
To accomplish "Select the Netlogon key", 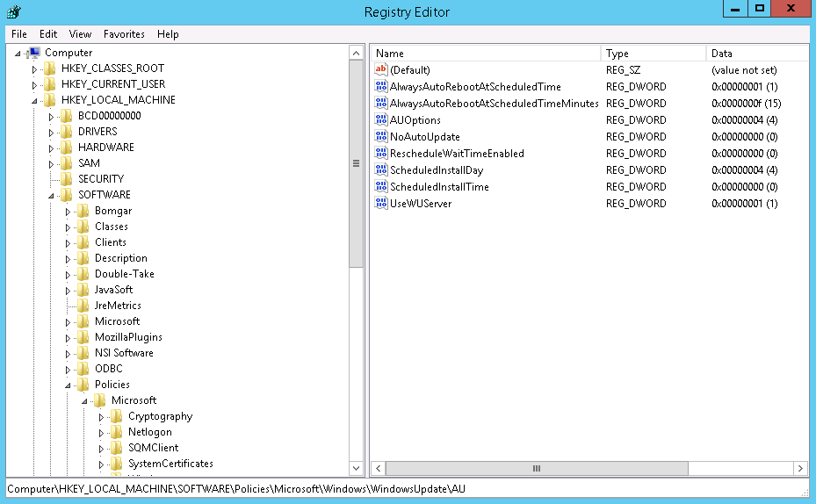I will (150, 432).
